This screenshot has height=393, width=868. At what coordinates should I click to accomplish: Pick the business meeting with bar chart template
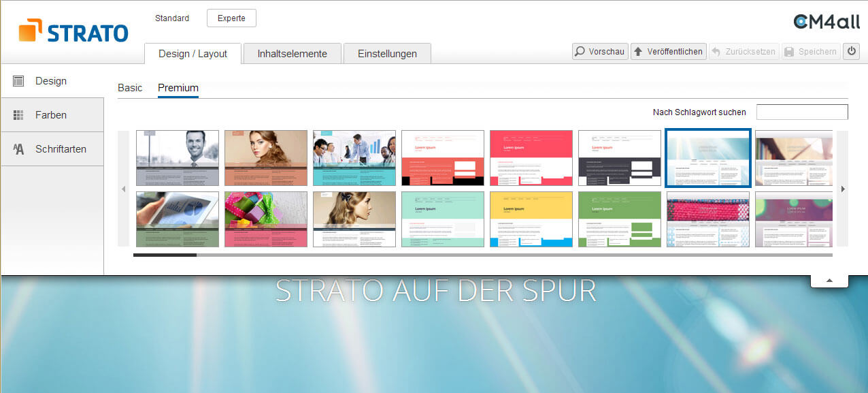click(x=354, y=158)
